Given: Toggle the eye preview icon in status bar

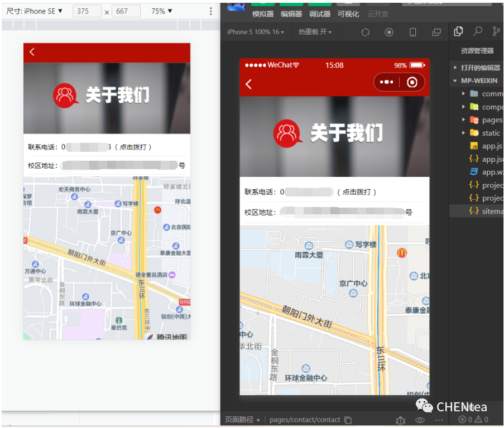Looking at the screenshot, I should (x=420, y=420).
